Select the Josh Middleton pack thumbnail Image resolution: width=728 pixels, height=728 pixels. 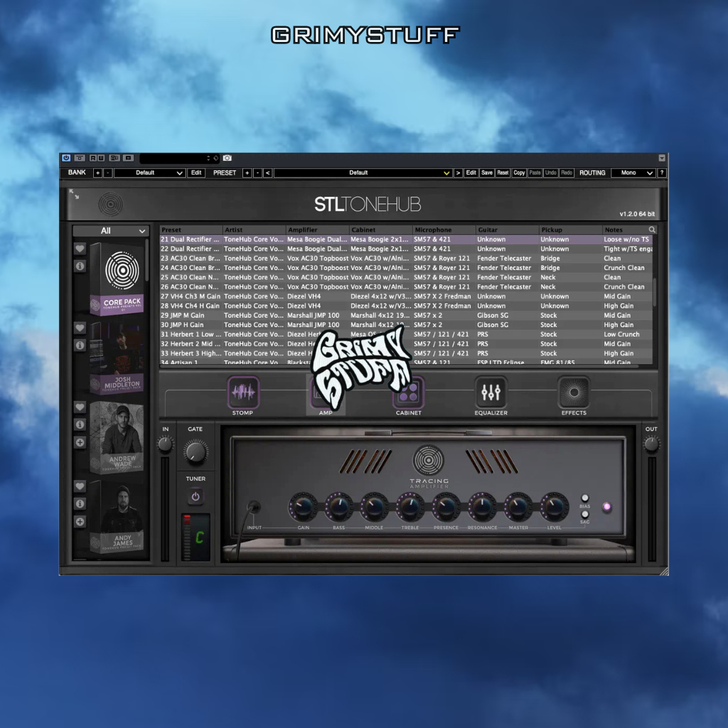117,358
